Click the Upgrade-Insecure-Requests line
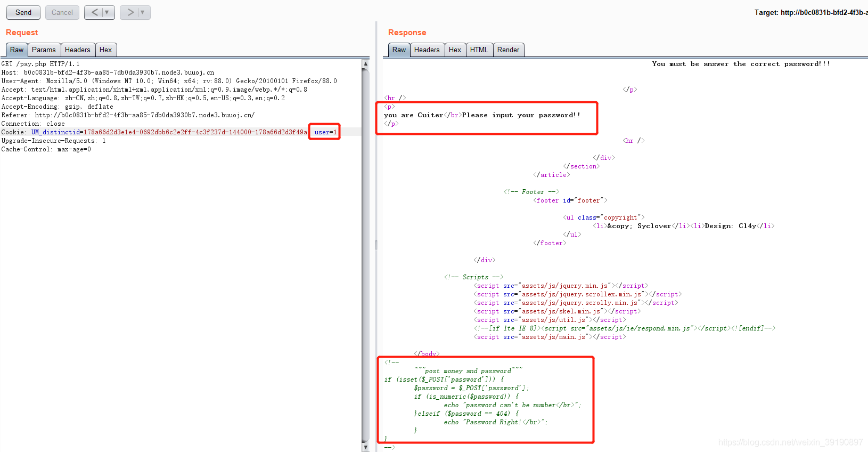 53,141
